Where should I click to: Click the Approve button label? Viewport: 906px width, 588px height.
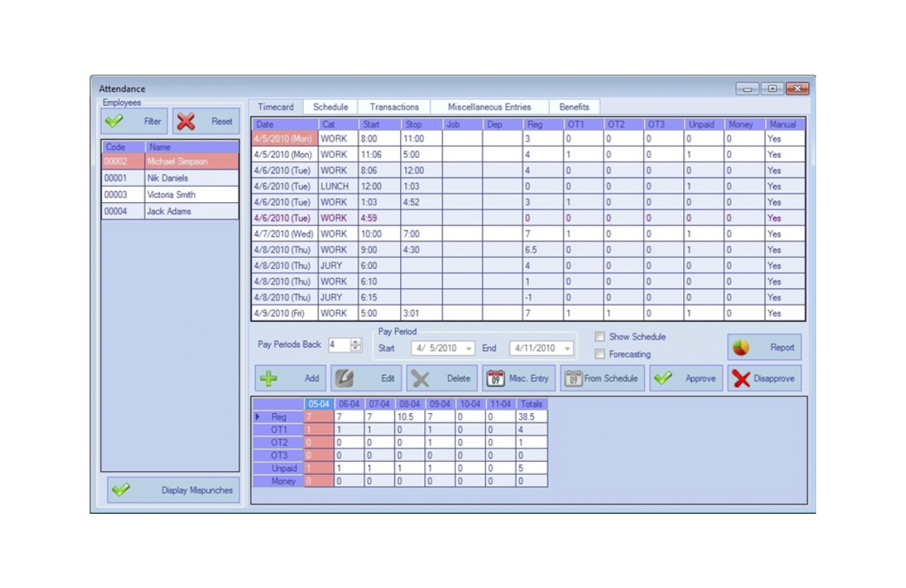(x=700, y=379)
